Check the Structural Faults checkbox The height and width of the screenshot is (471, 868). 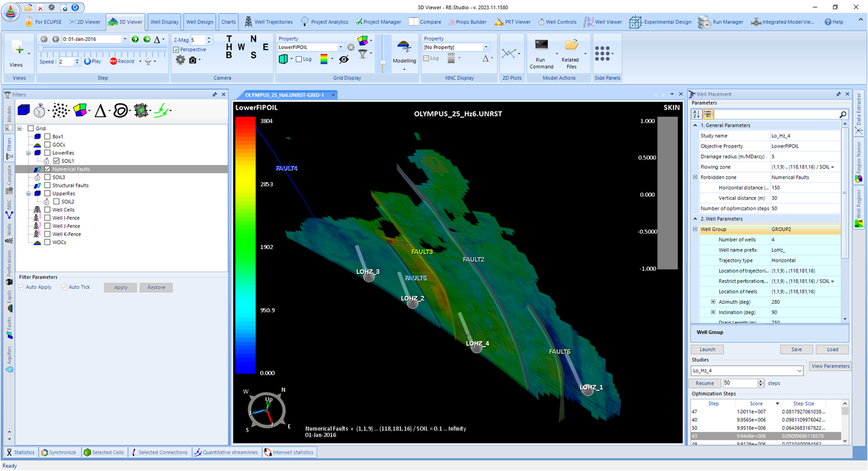47,185
